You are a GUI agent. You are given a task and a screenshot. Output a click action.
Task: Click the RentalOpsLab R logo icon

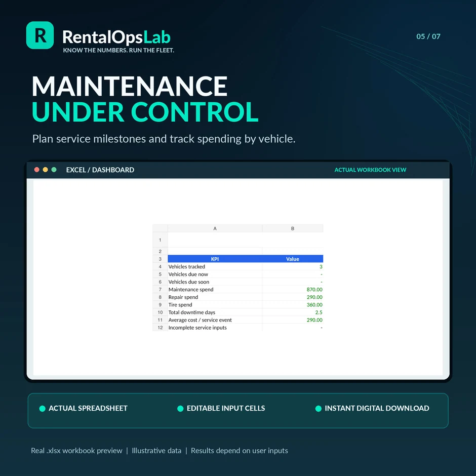click(x=40, y=35)
